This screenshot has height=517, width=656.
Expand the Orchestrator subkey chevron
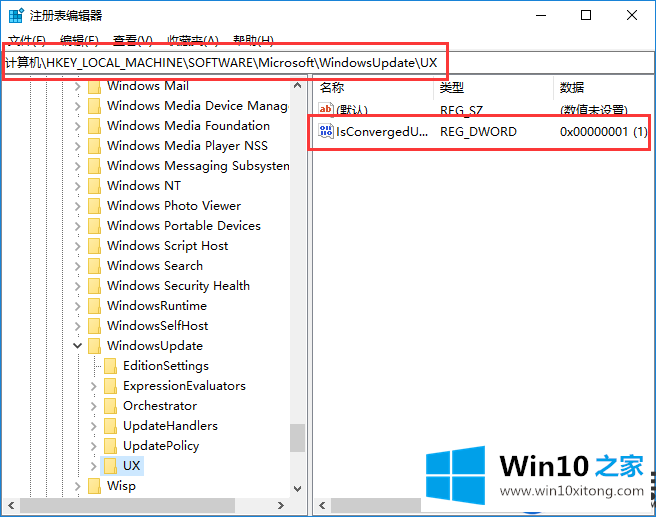[x=94, y=406]
